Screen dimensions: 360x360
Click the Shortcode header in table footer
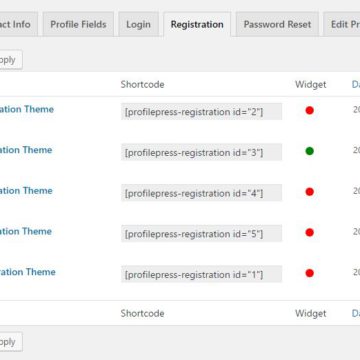[x=142, y=313]
